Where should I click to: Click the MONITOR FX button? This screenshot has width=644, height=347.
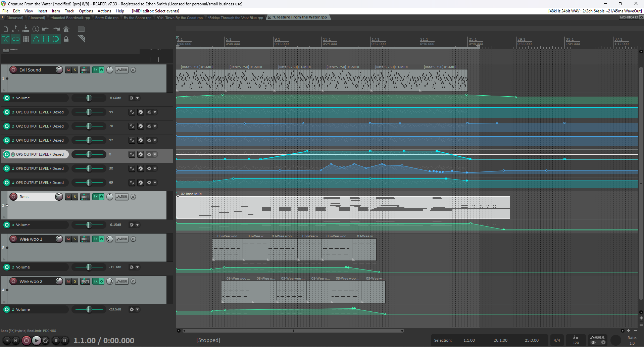(629, 17)
